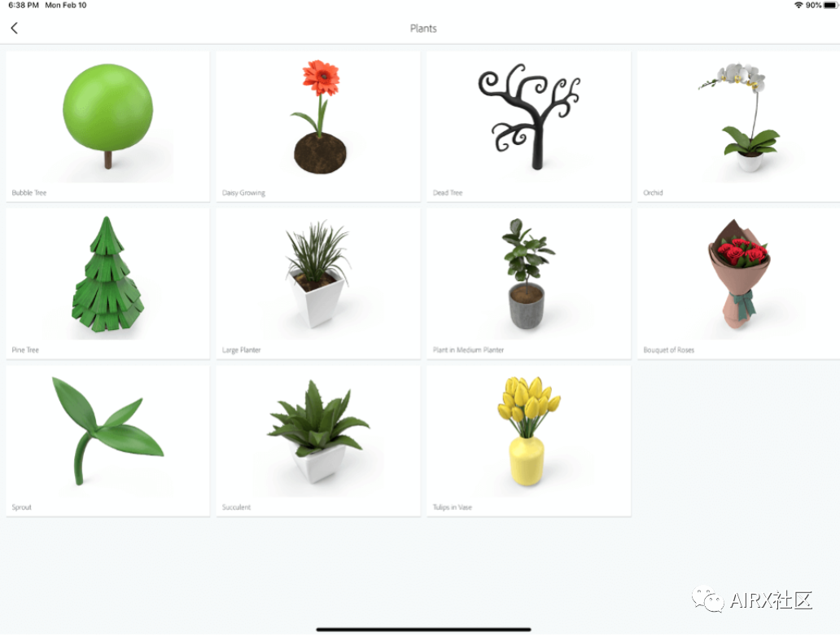
Task: Tap the time display in status bar
Action: click(x=24, y=6)
